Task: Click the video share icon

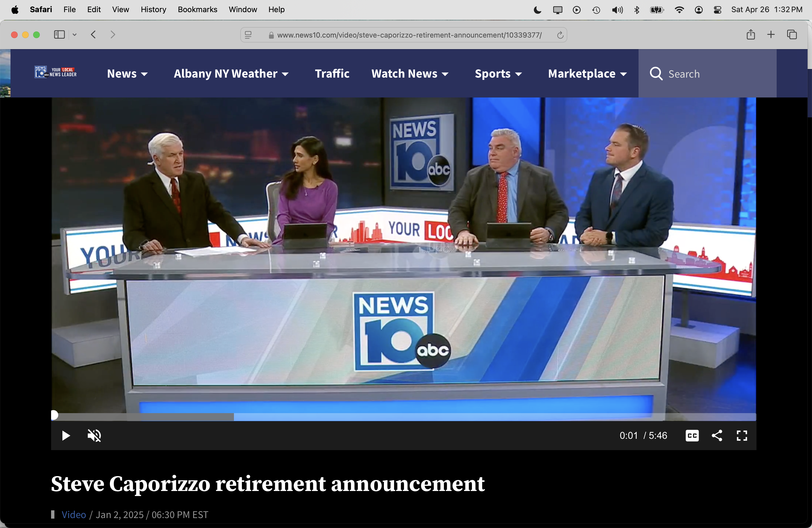Action: pos(717,435)
